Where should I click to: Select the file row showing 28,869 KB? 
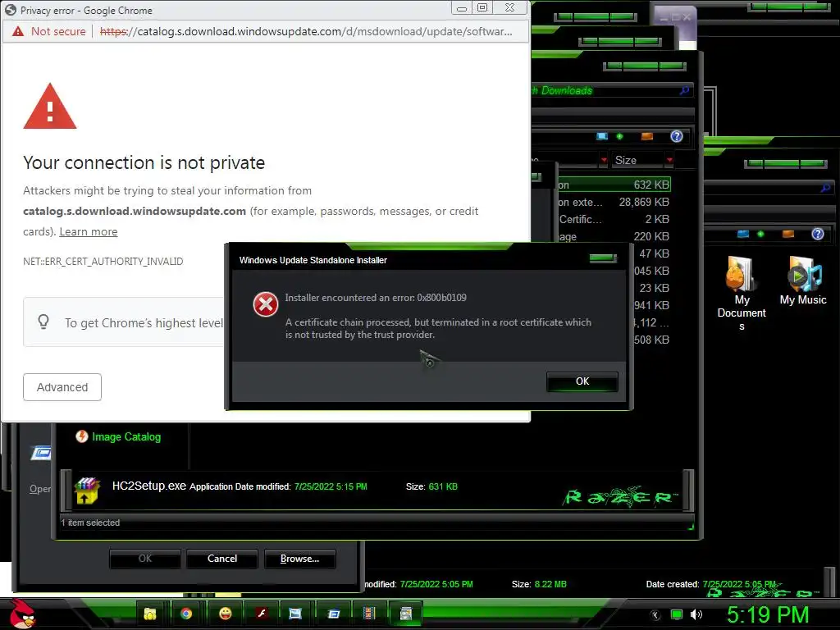click(614, 202)
